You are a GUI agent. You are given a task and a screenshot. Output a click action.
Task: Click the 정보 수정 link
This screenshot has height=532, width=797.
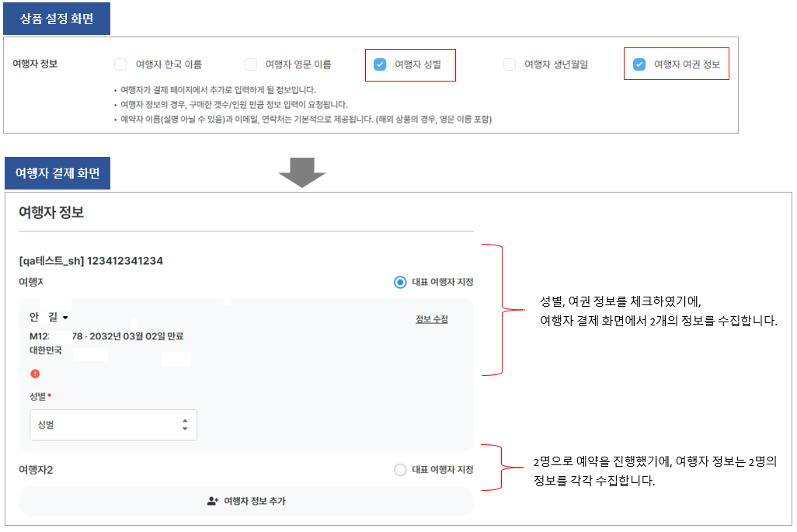(x=431, y=319)
